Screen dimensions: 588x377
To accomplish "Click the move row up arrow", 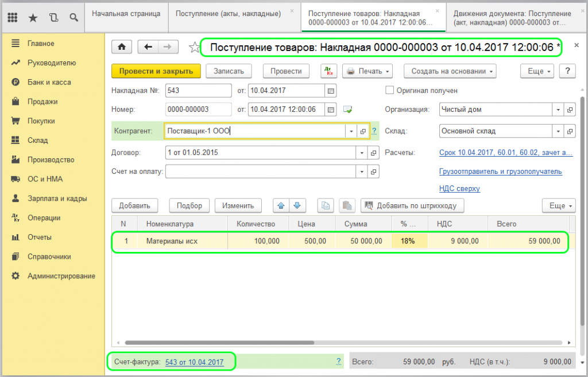I will pos(281,205).
